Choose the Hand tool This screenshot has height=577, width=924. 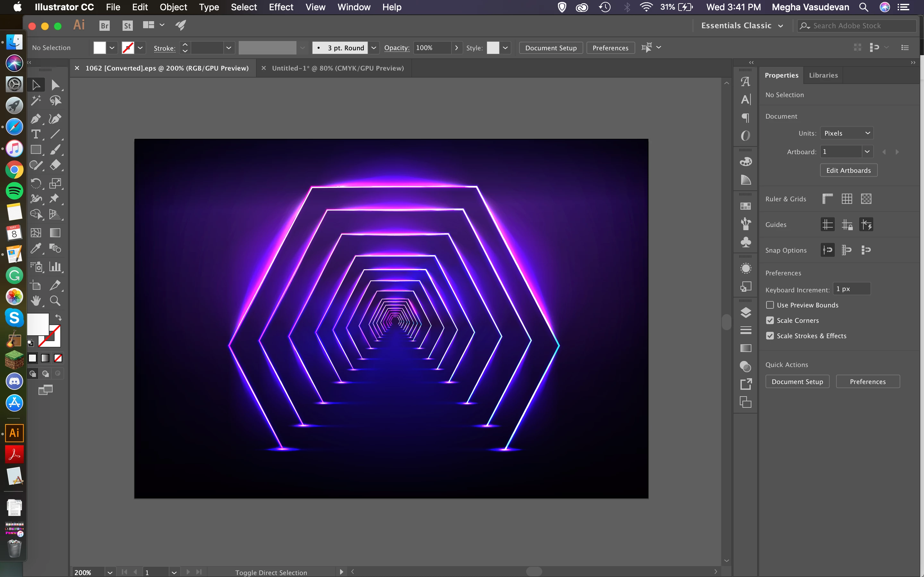tap(36, 301)
